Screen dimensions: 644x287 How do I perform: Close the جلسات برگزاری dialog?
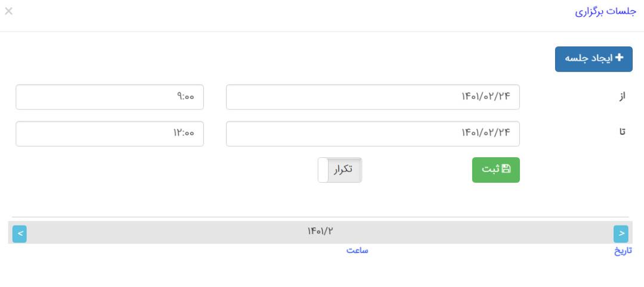click(8, 11)
